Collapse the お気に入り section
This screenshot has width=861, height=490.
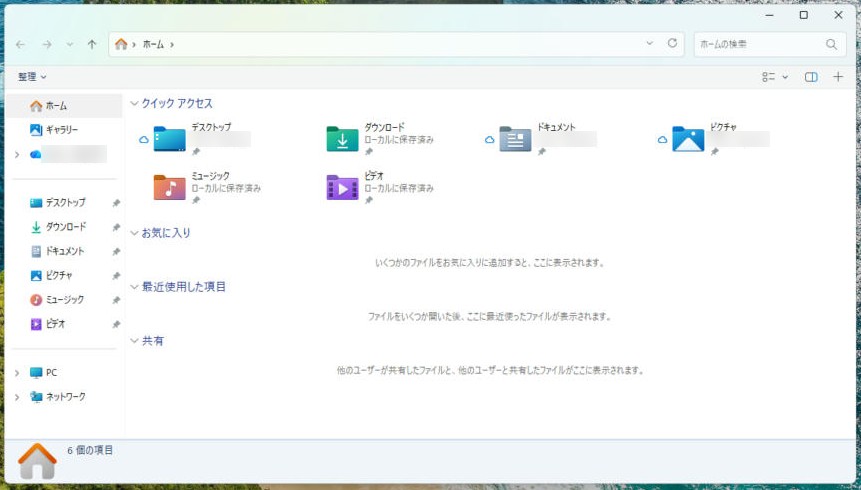[134, 233]
